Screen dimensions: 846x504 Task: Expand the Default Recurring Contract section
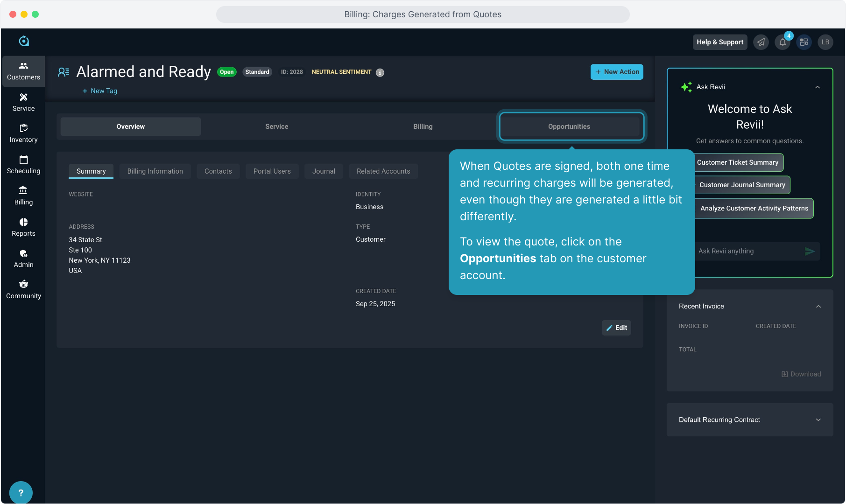(x=818, y=420)
